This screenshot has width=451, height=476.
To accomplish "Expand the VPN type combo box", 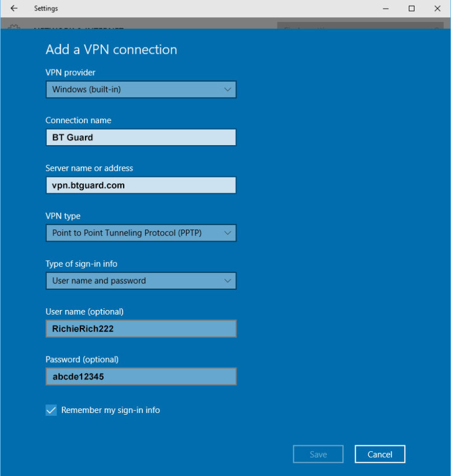I will [141, 233].
